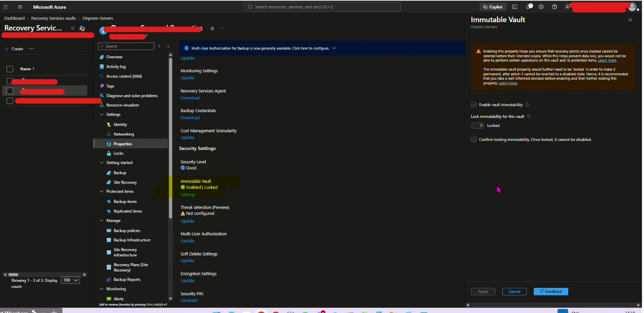This screenshot has height=313, width=644.
Task: Click Download under Recovery Services Agent
Action: [x=190, y=98]
